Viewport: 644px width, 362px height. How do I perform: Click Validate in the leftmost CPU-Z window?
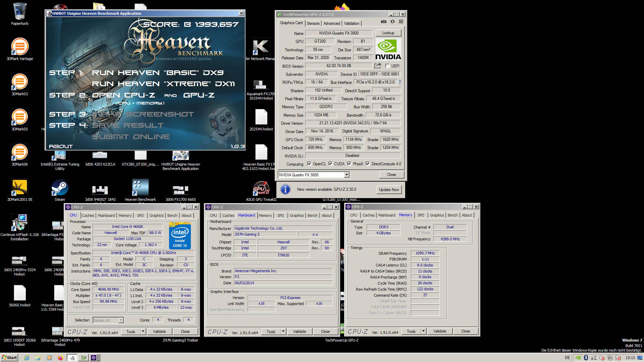(x=159, y=331)
